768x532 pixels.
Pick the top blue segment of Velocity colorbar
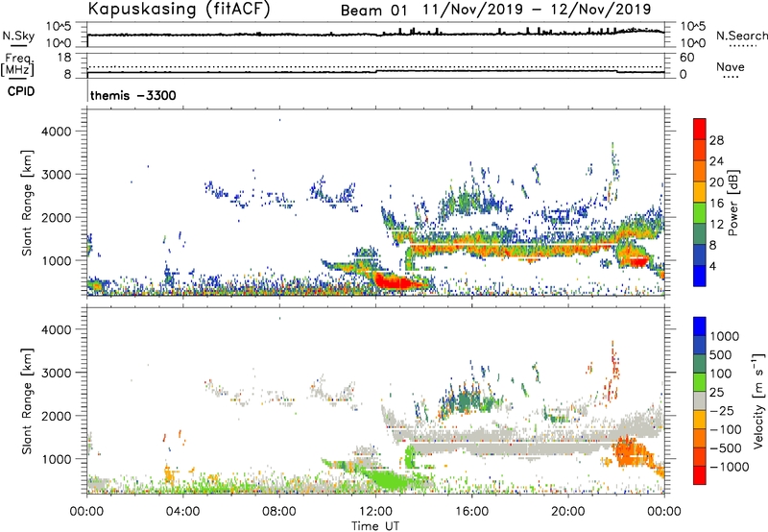click(x=700, y=326)
